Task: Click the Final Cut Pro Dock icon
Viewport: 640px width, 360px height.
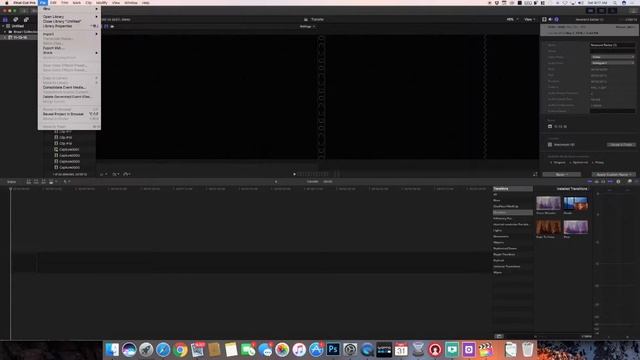Action: pyautogui.click(x=486, y=349)
